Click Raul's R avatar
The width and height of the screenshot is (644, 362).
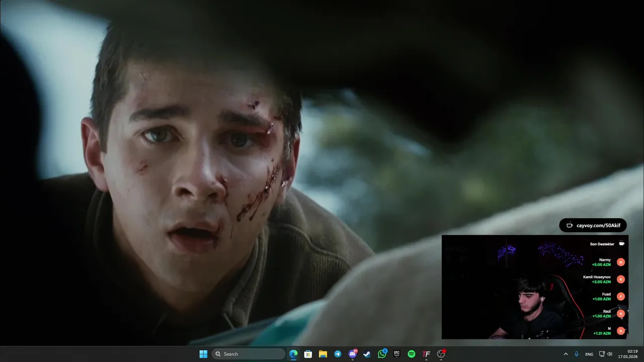click(x=621, y=313)
